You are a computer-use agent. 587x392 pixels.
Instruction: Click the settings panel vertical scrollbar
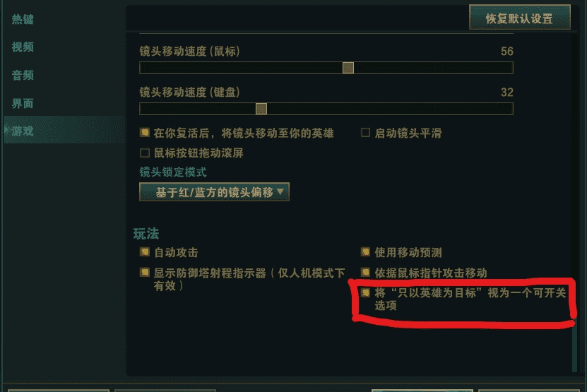(x=575, y=202)
